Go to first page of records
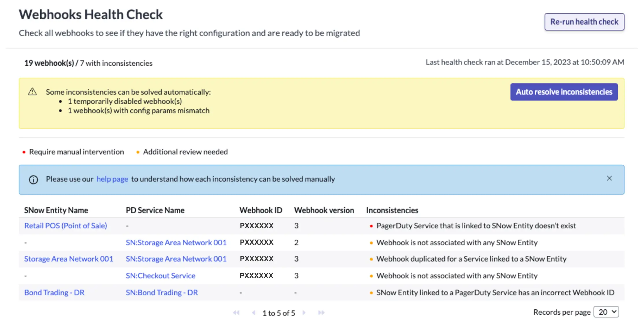Screen dimensions: 644x323 236,313
